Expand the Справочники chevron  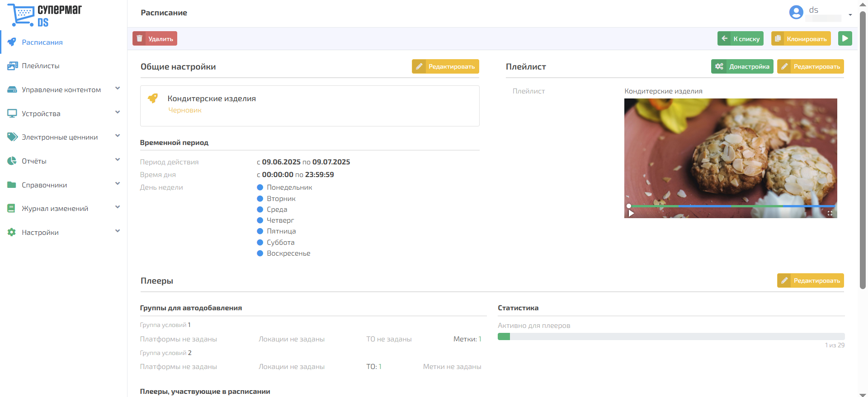(118, 184)
